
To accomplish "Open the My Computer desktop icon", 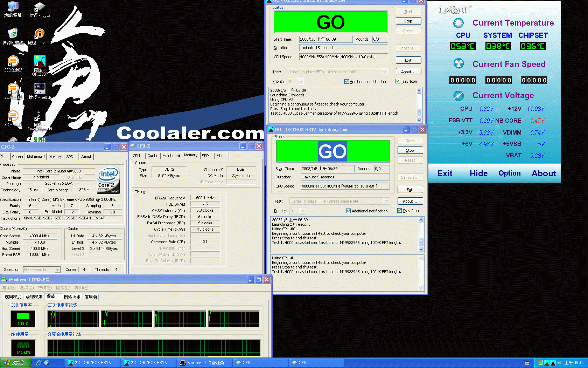I will pos(13,7).
